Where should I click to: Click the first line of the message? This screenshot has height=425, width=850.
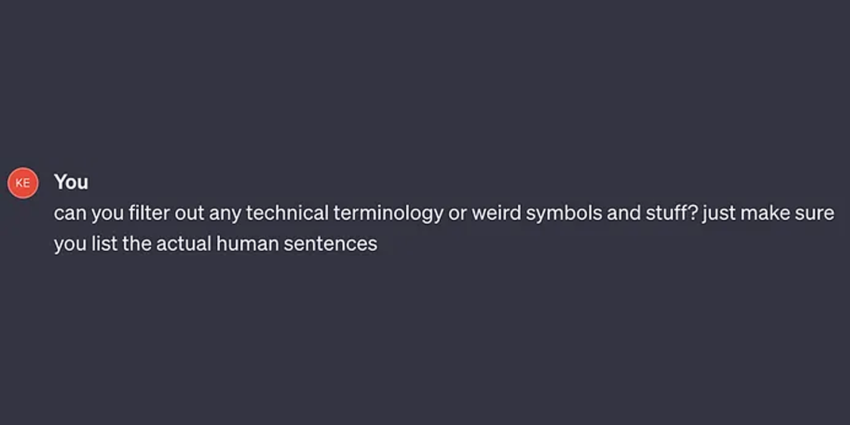pyautogui.click(x=443, y=214)
